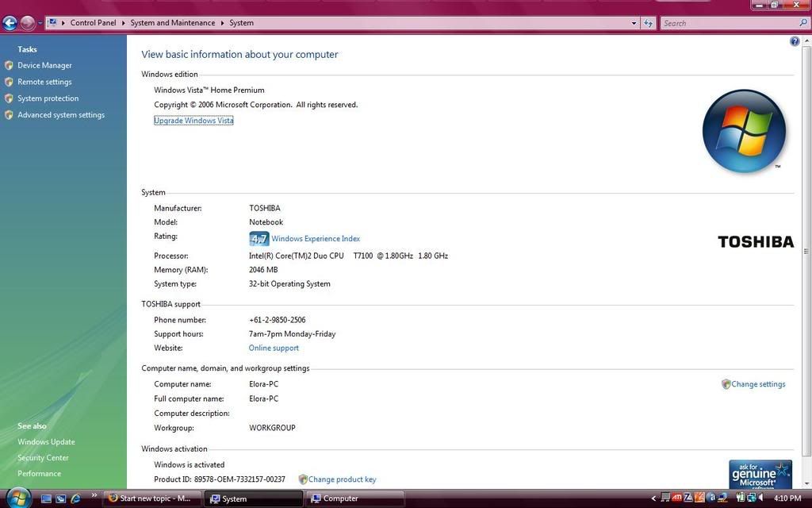This screenshot has height=508, width=812.
Task: Click Change settings link
Action: click(x=758, y=384)
